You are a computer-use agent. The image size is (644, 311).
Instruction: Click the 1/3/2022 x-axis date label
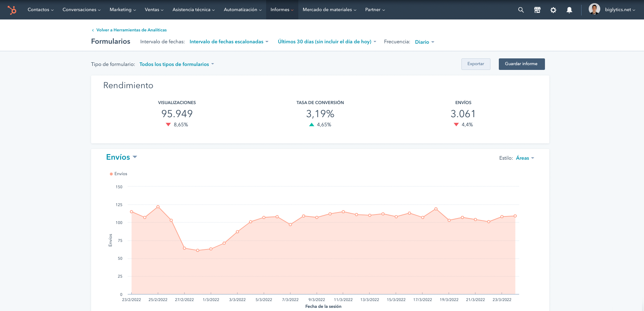click(211, 300)
